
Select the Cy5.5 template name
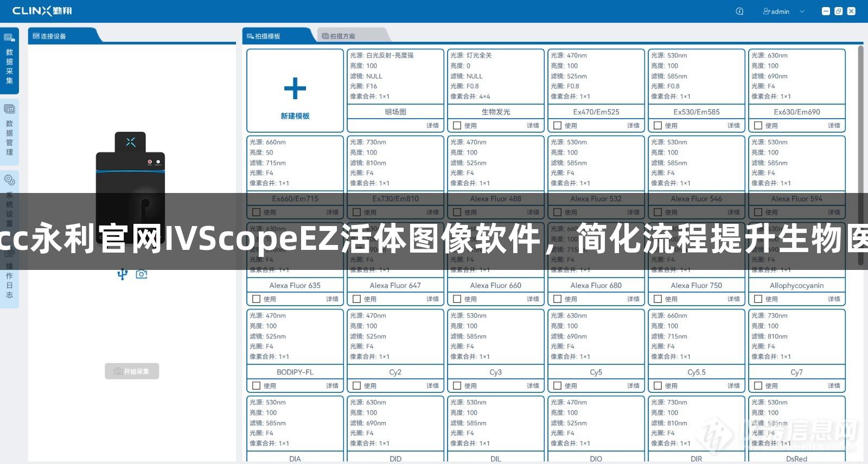pyautogui.click(x=697, y=372)
